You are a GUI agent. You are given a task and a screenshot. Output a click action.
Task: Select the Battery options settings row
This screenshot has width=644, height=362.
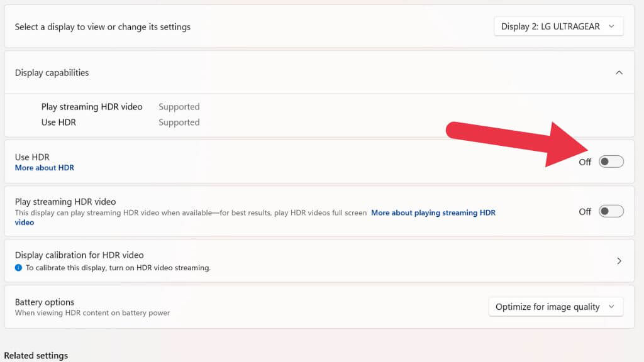coord(252,307)
